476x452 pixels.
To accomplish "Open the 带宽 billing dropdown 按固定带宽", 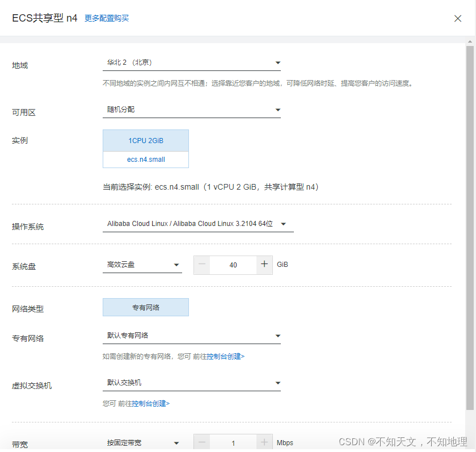I will point(142,443).
